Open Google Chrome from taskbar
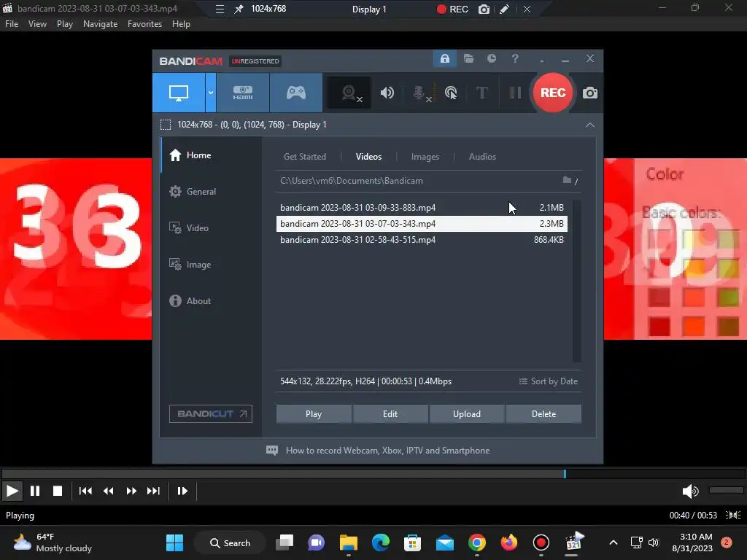 point(477,542)
